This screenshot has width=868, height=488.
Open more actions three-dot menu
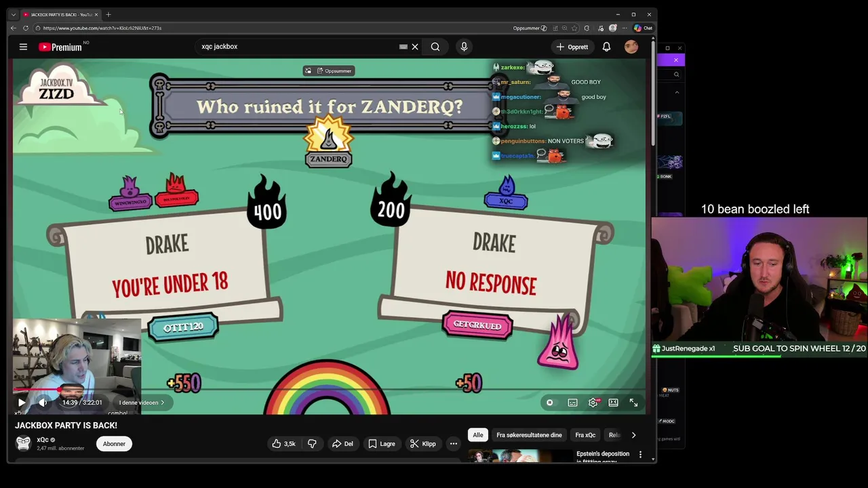[454, 444]
